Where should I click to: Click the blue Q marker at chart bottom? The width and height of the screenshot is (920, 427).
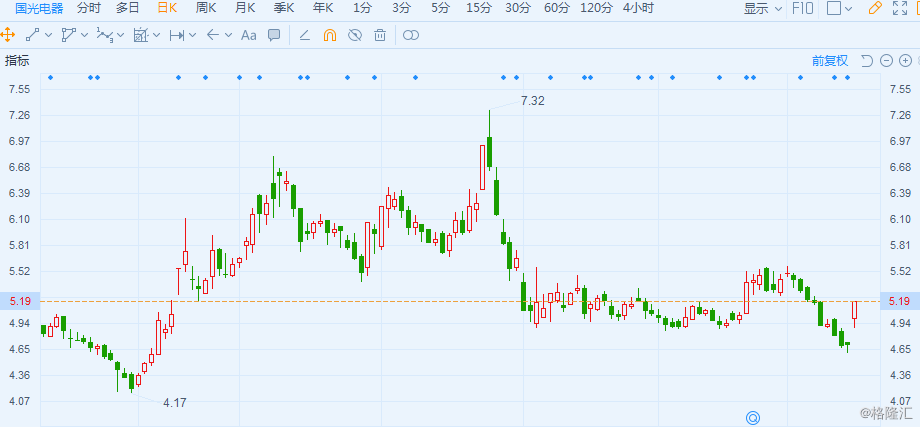753,416
